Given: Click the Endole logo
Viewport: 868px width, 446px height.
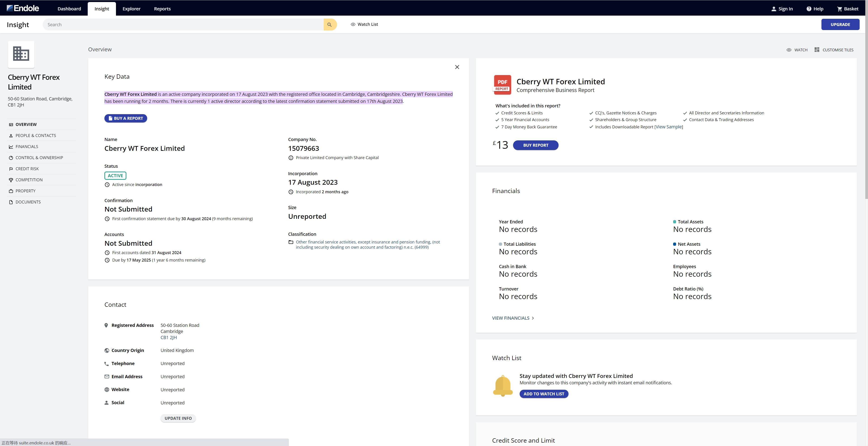Looking at the screenshot, I should tap(23, 8).
